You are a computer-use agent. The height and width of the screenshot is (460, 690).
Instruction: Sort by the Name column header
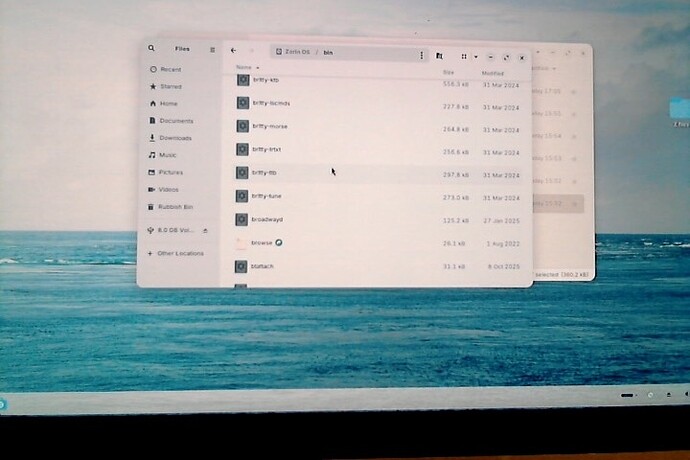pyautogui.click(x=244, y=67)
